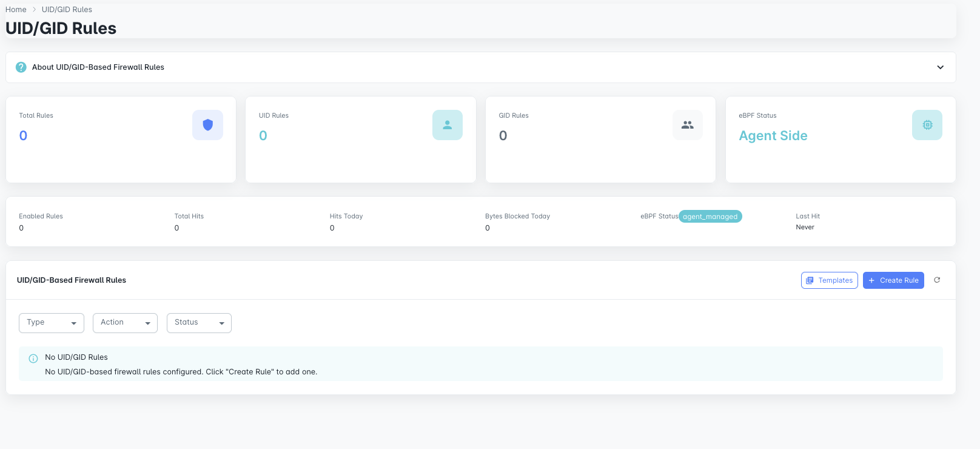This screenshot has width=980, height=449.
Task: Click the chip icon in eBPF Status card
Action: click(927, 125)
